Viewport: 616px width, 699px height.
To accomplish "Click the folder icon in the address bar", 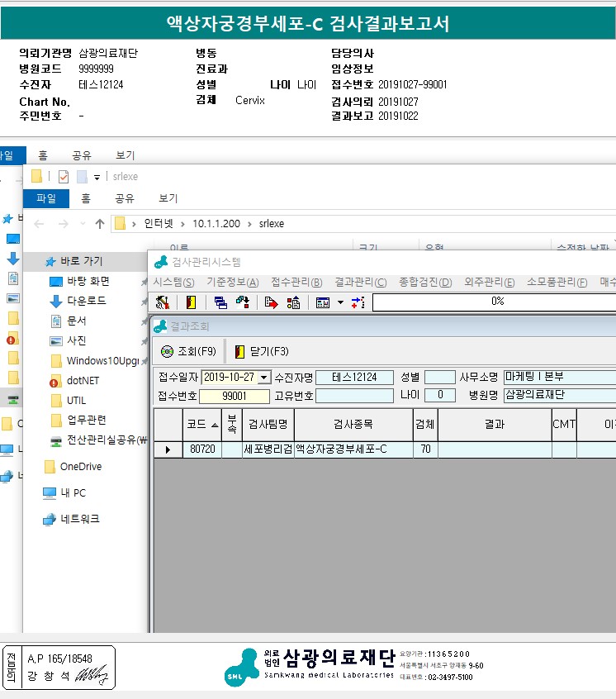I will click(x=120, y=223).
